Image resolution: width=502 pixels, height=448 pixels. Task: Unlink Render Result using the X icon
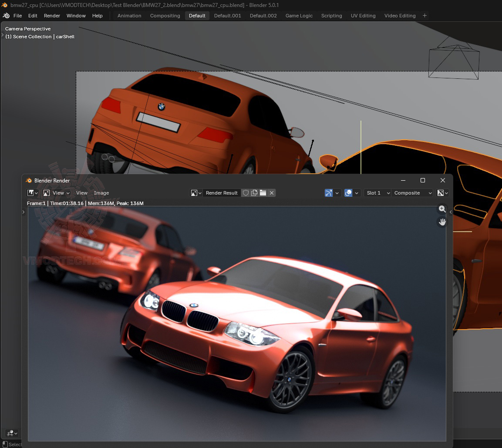(272, 193)
